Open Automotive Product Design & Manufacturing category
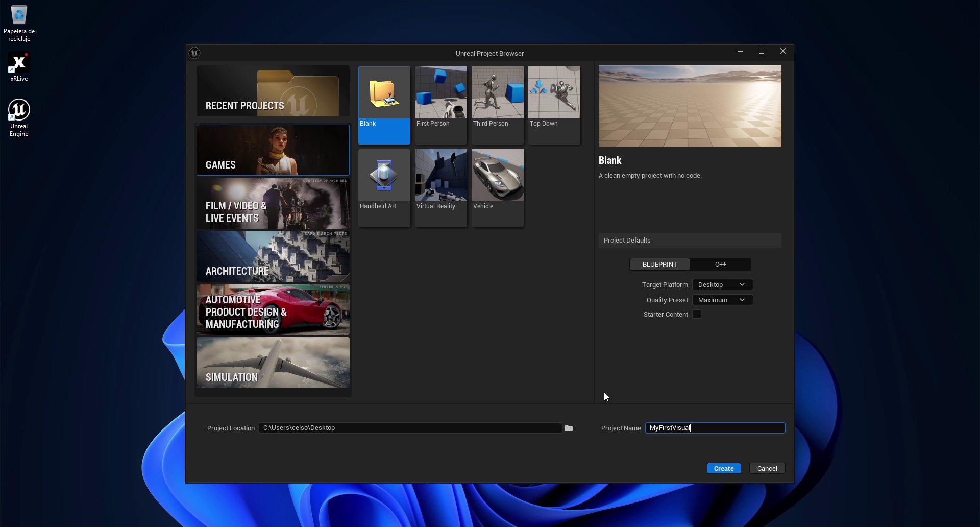Viewport: 980px width, 527px height. pyautogui.click(x=273, y=309)
